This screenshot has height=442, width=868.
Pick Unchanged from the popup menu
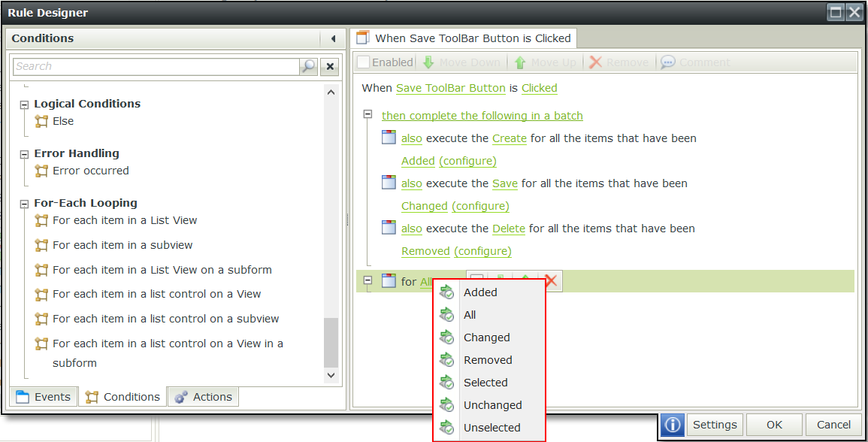click(x=488, y=405)
